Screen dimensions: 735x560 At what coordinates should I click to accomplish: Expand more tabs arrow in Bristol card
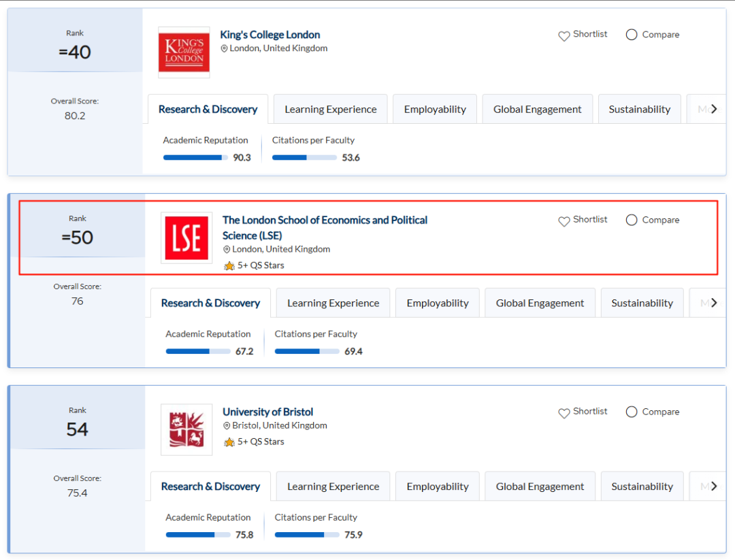(714, 486)
